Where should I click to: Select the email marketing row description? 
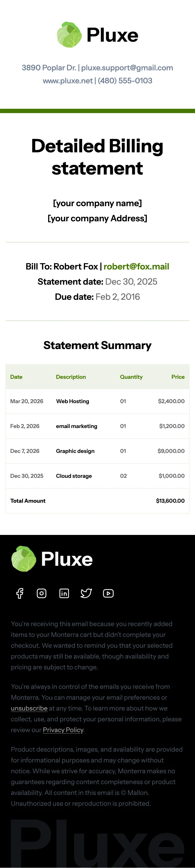pyautogui.click(x=77, y=426)
